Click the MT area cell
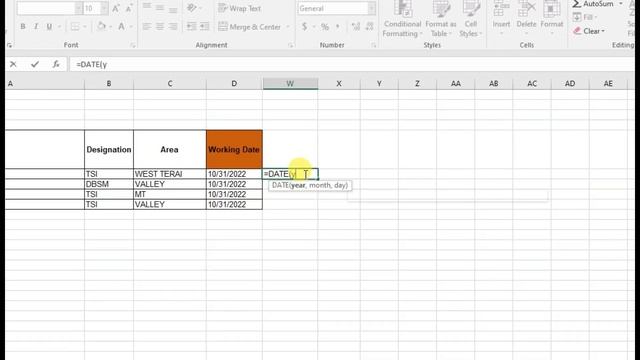 (x=170, y=194)
